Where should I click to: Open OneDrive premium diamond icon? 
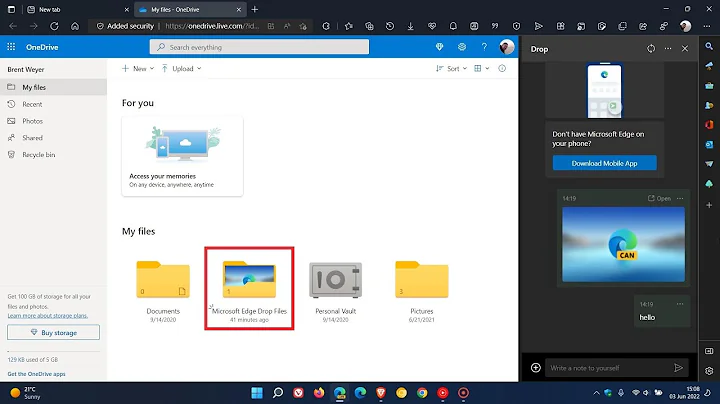click(x=439, y=47)
